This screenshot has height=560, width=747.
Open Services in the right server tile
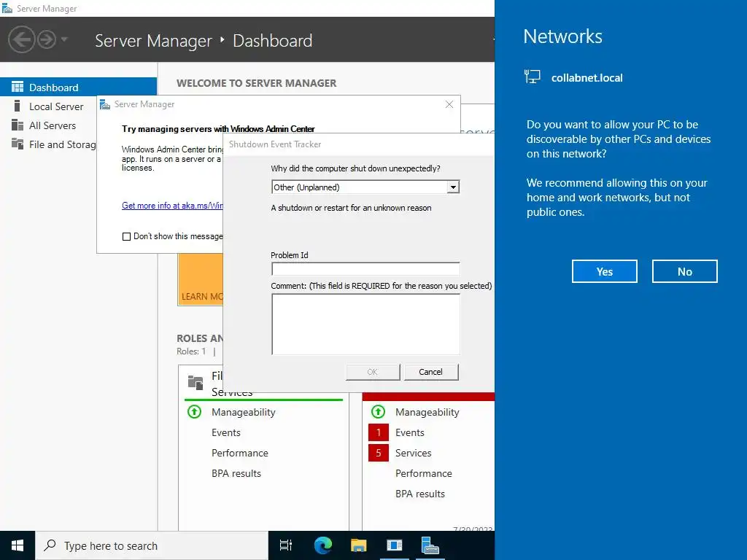413,453
